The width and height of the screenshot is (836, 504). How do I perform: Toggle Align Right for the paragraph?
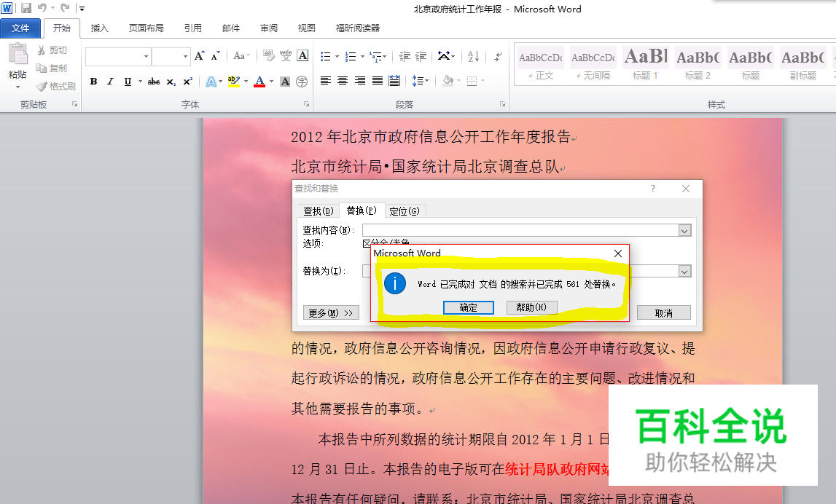360,81
